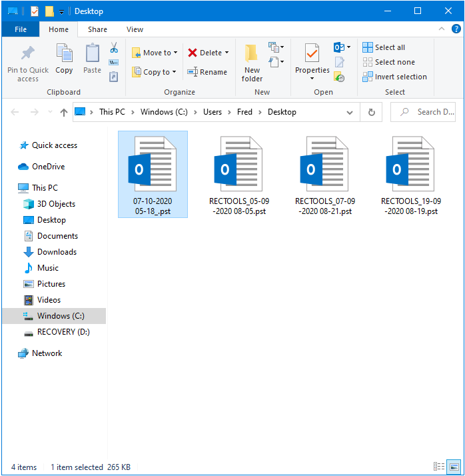This screenshot has height=476, width=465.
Task: Customize Quick Access Toolbar dropdown
Action: point(61,12)
